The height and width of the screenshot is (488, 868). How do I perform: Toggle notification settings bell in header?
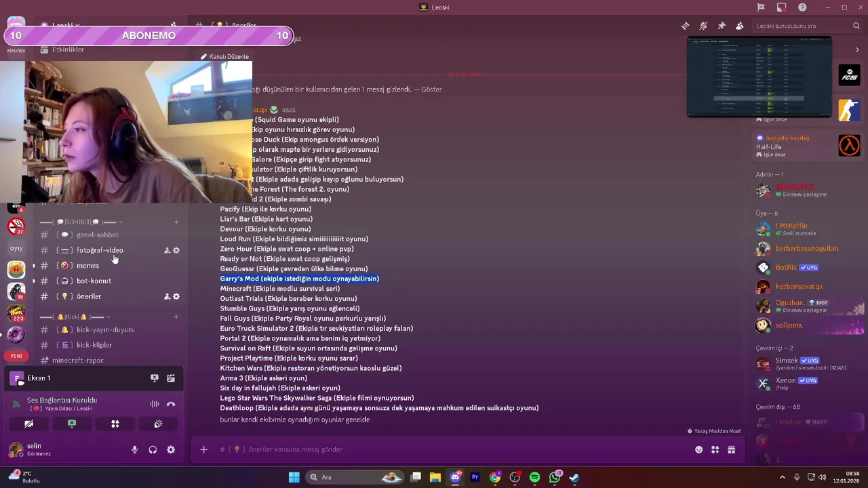(703, 26)
